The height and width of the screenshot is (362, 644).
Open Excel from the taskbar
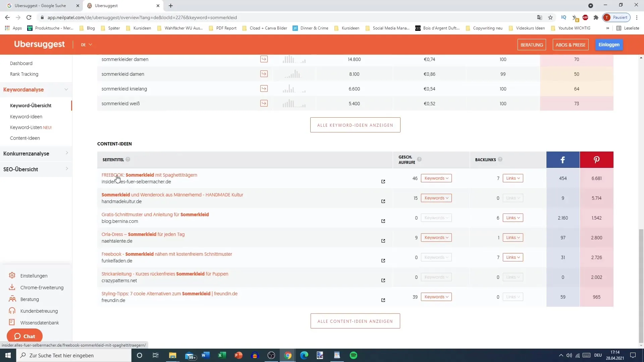[x=222, y=355]
